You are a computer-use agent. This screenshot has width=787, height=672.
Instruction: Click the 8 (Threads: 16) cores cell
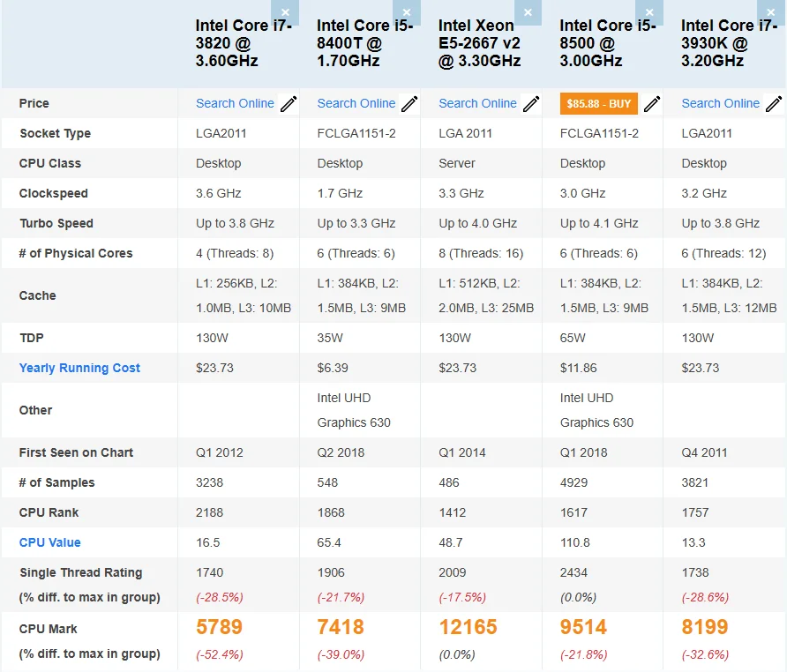(481, 253)
